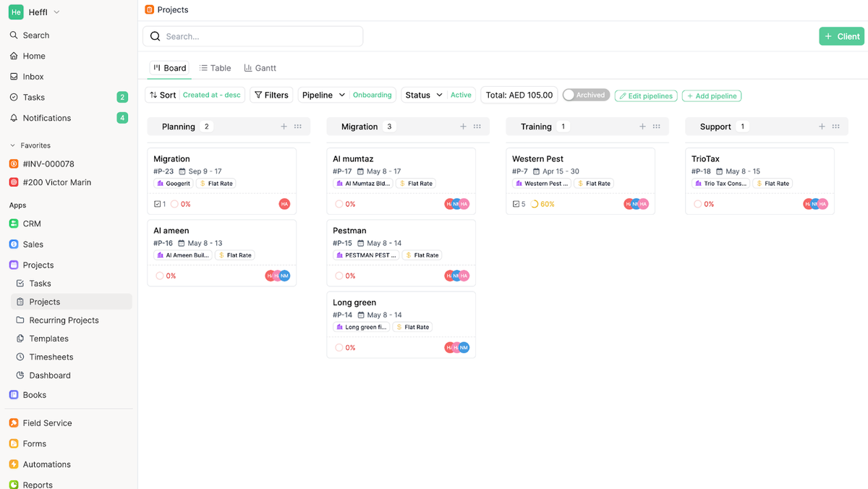Open the Notifications bell
The height and width of the screenshot is (489, 868).
point(46,117)
